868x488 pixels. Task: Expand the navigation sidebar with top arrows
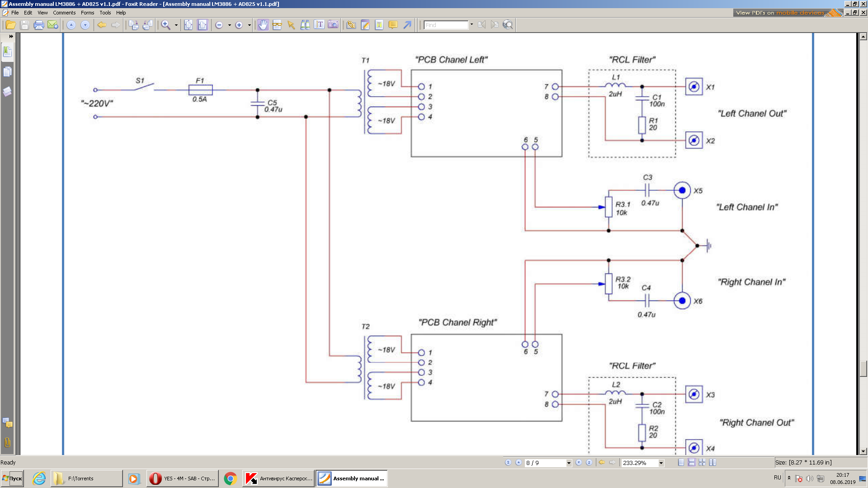click(11, 36)
